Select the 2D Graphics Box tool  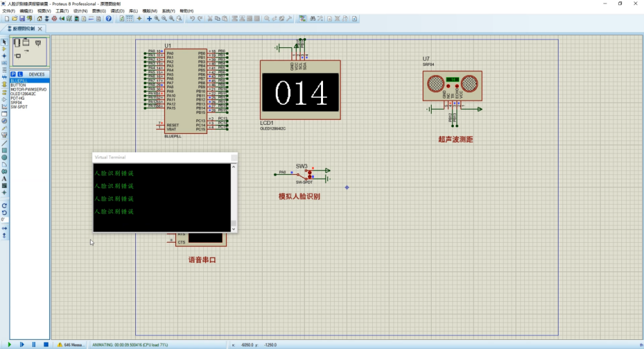pyautogui.click(x=4, y=150)
